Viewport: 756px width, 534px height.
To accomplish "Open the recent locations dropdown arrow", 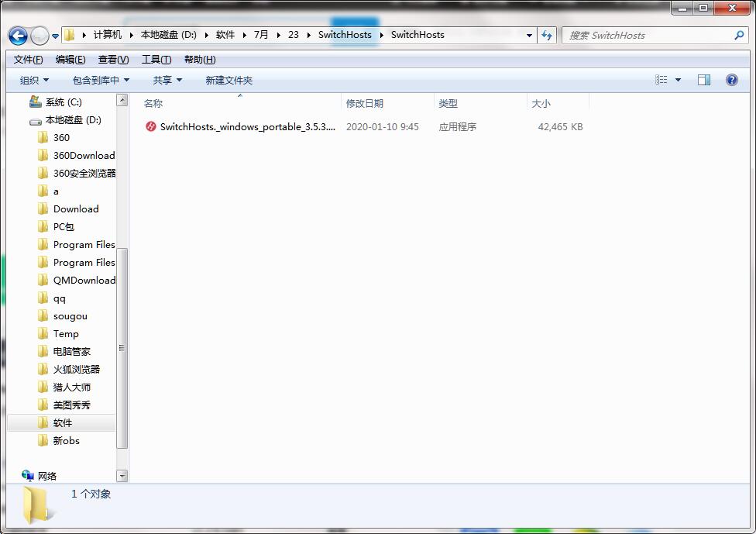I will (x=56, y=36).
